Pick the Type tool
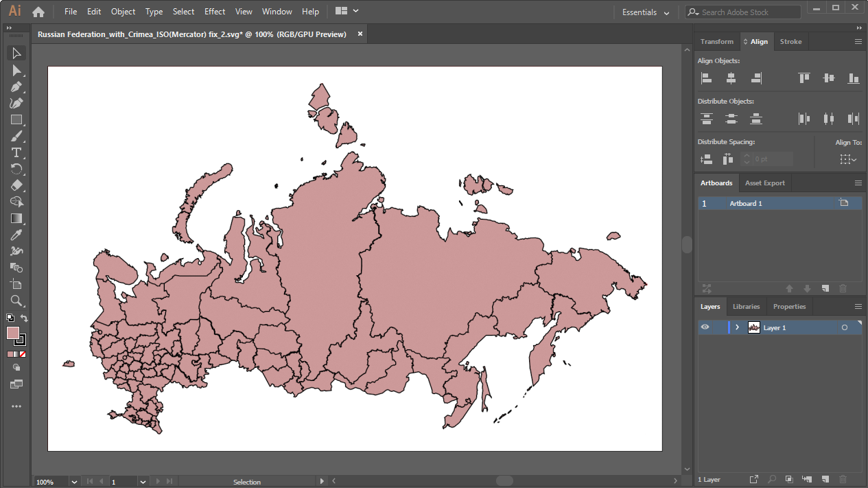 click(x=16, y=152)
